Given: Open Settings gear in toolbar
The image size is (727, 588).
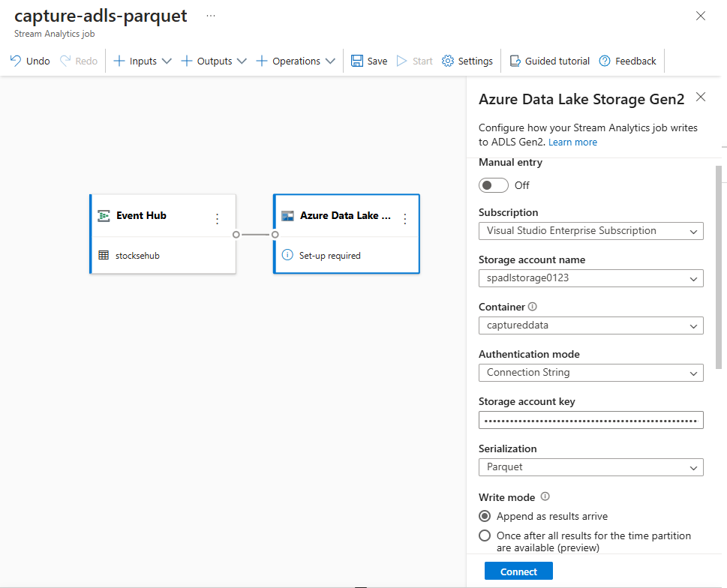Looking at the screenshot, I should point(448,61).
